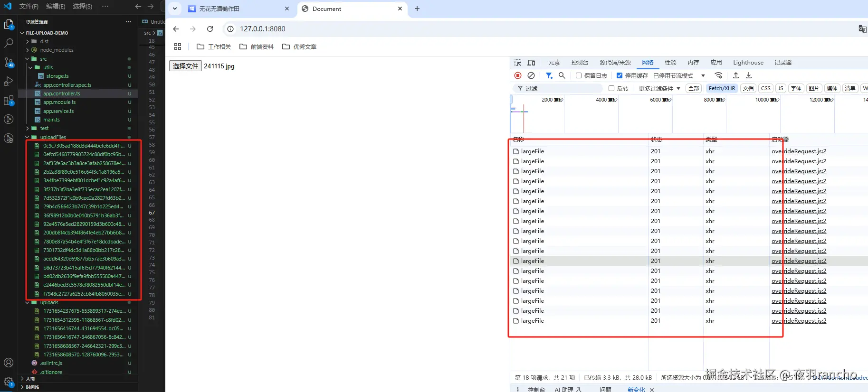The height and width of the screenshot is (392, 868).
Task: Open VS Code Search view icon
Action: 9,43
